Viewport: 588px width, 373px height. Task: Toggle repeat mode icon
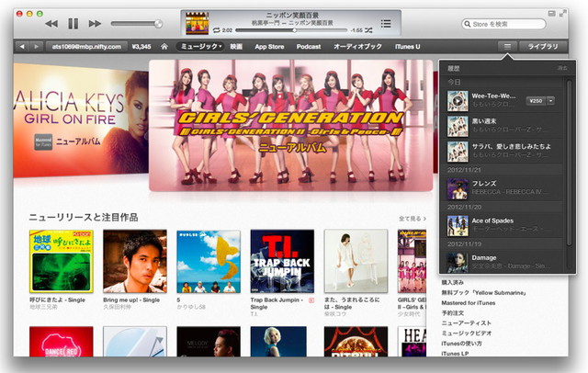(x=217, y=30)
